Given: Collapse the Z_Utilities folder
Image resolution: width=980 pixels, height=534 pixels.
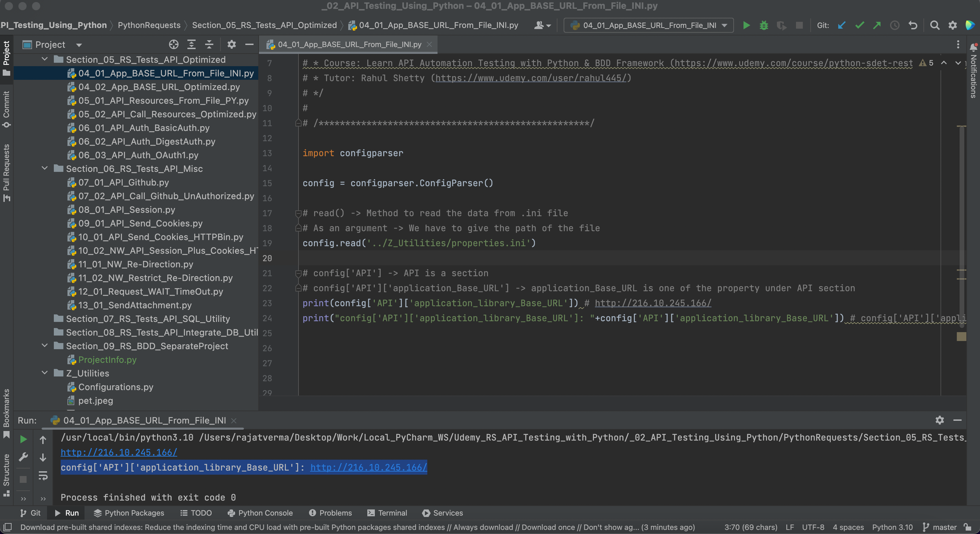Looking at the screenshot, I should click(45, 373).
